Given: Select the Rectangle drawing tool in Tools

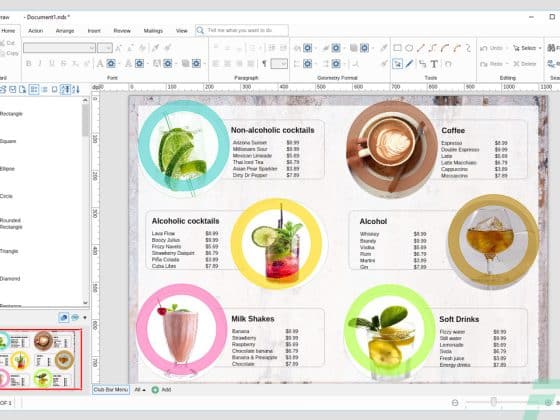Looking at the screenshot, I should pos(397,48).
